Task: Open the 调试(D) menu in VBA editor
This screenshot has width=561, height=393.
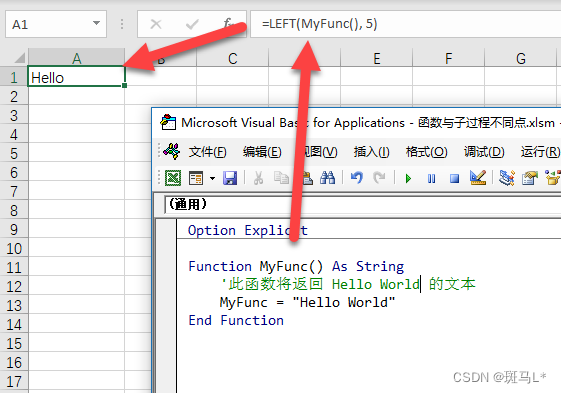Action: click(x=484, y=151)
